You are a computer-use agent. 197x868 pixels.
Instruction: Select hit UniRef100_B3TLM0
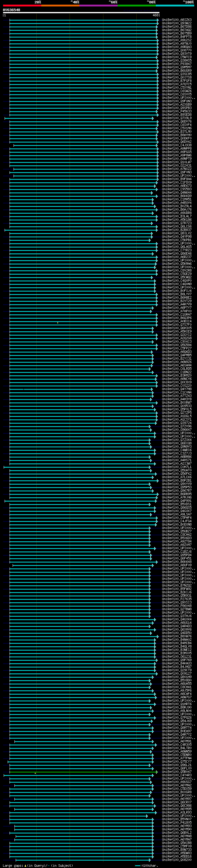(177, 132)
